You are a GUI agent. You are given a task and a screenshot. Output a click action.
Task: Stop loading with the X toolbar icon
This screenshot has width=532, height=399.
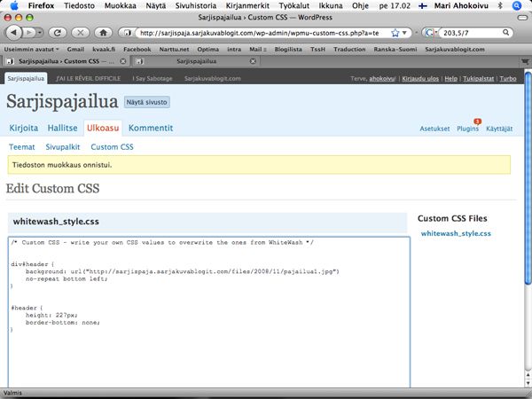coord(81,33)
